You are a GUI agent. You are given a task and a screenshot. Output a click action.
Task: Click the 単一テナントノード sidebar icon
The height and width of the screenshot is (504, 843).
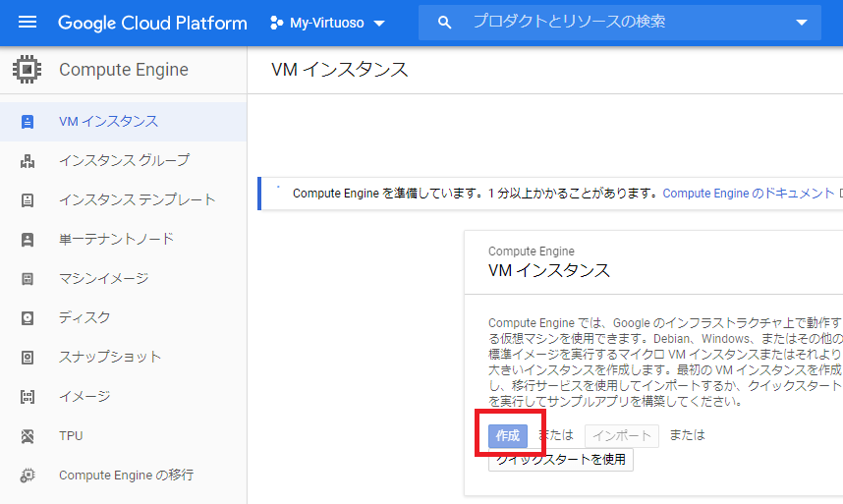27,239
